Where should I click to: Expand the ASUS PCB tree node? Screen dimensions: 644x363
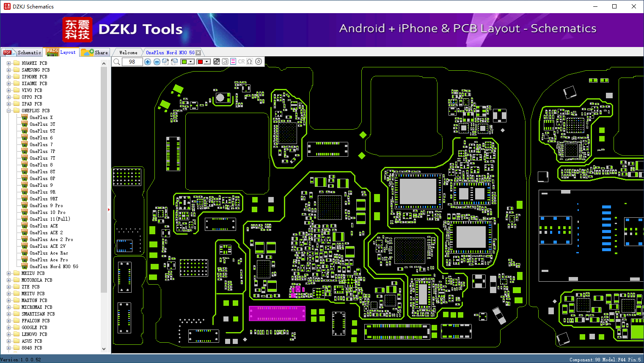8,341
